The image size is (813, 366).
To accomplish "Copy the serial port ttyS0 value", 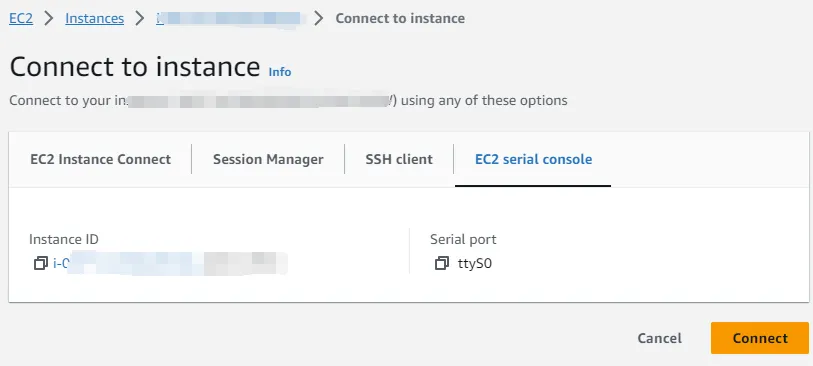I will point(442,263).
